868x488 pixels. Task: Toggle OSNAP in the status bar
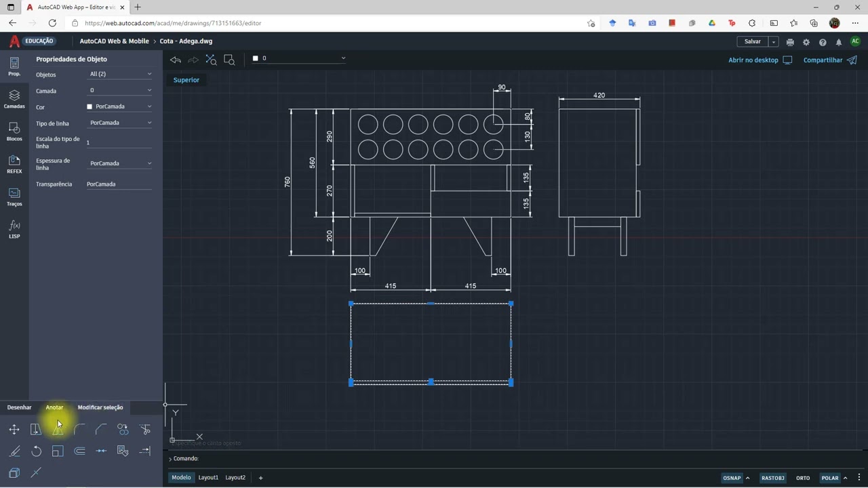[x=732, y=478]
